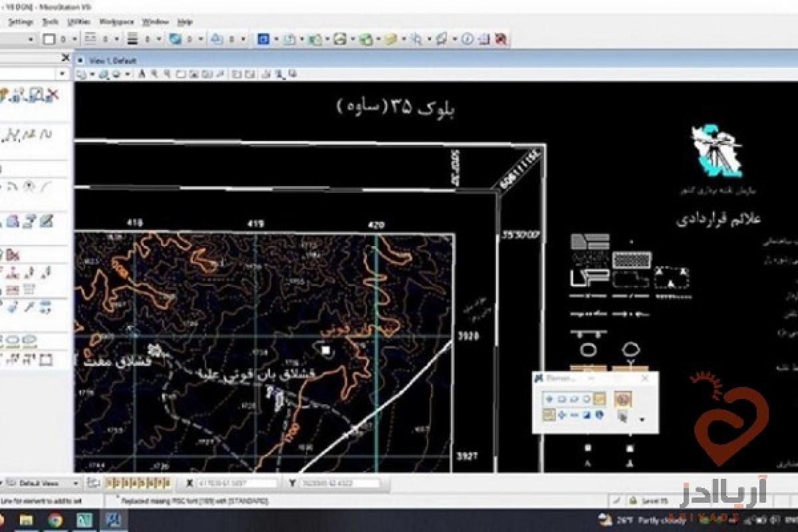Open Chrome from the taskbar
The image size is (798, 532).
coord(56,520)
